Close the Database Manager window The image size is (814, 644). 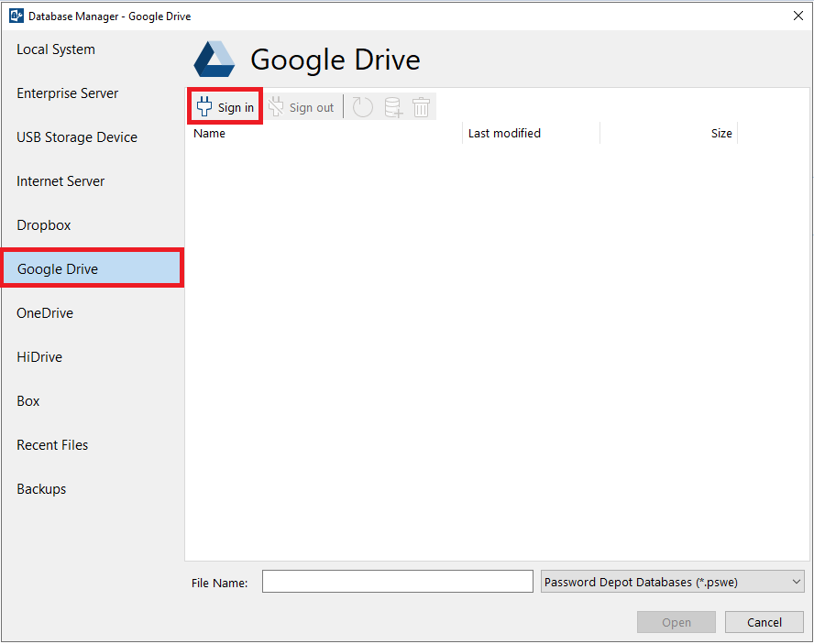[798, 16]
